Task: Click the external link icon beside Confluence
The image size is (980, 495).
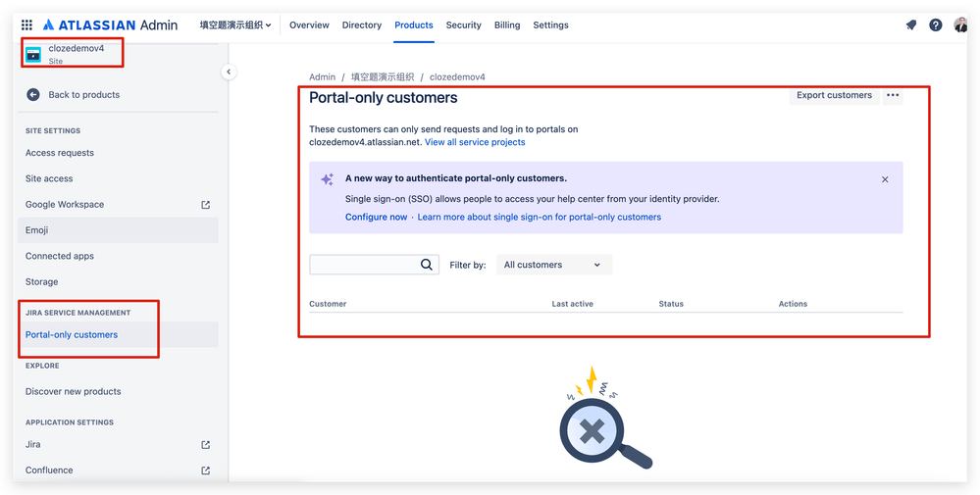Action: click(x=206, y=470)
